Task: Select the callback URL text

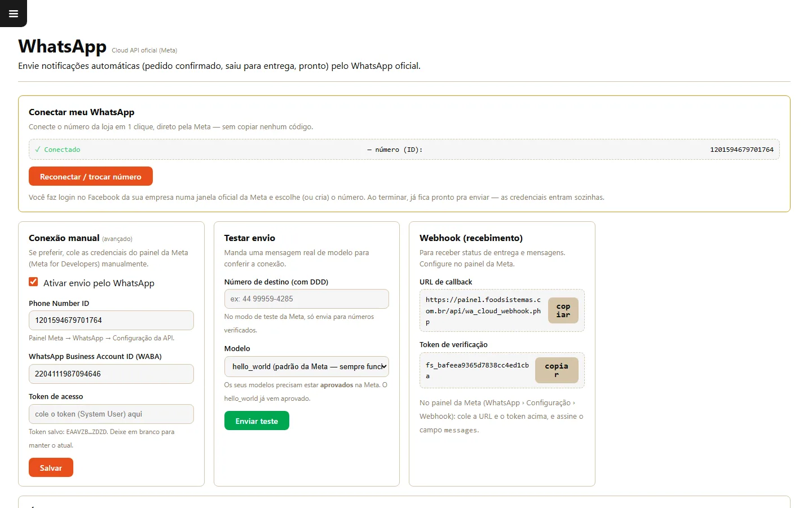Action: tap(483, 310)
